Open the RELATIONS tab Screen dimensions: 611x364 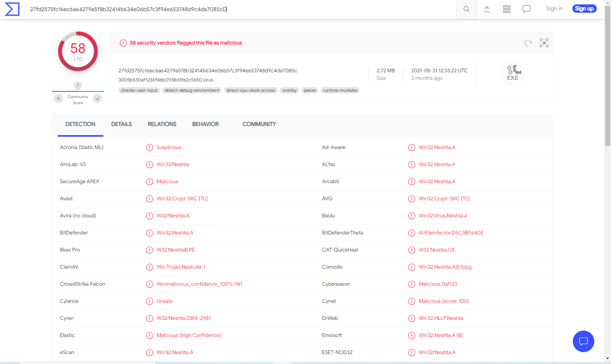(162, 124)
